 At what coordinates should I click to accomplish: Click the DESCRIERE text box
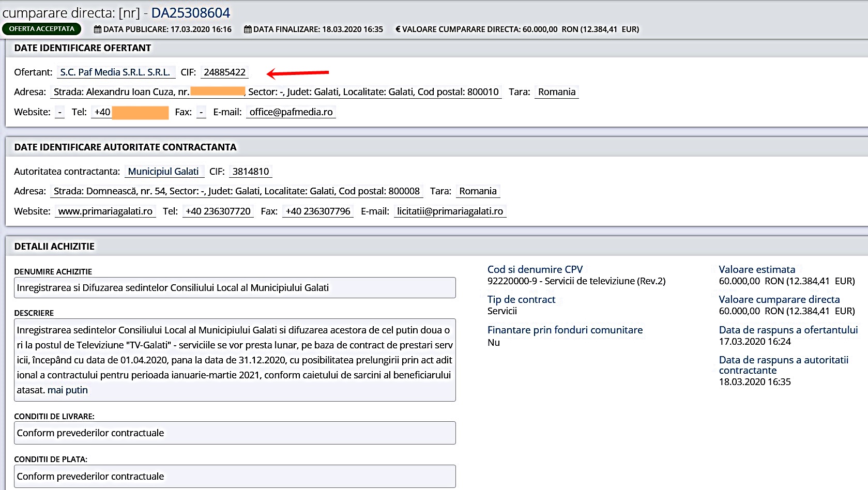coord(235,360)
